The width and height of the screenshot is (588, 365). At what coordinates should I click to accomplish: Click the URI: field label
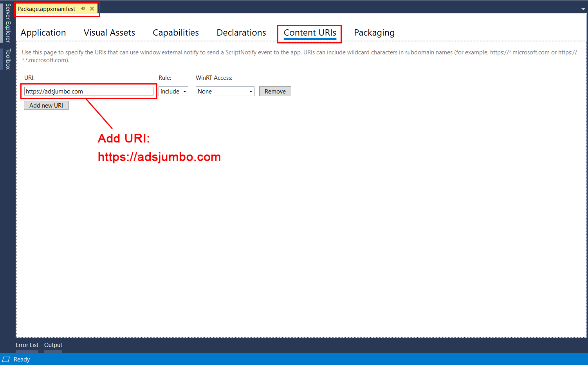[x=29, y=78]
